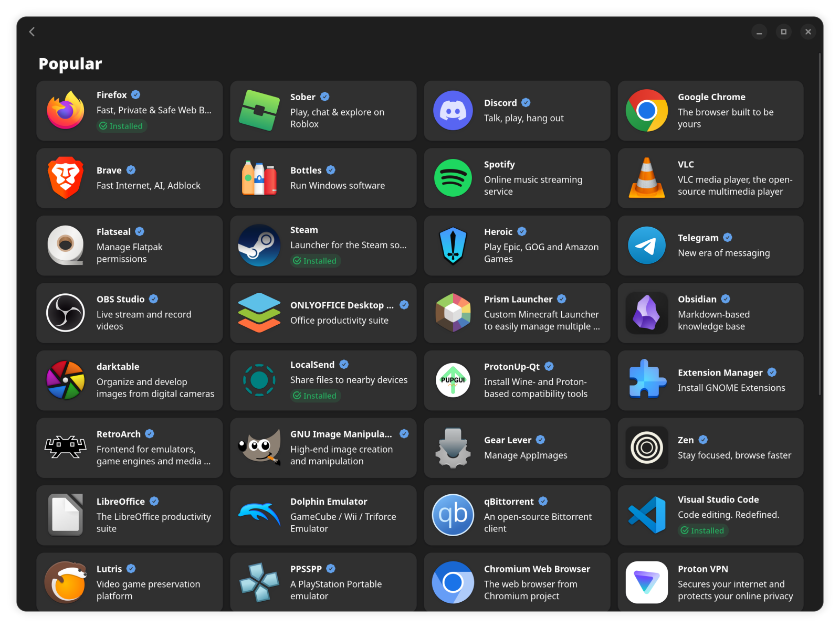Click the Zen browser circle icon
Viewport: 840px width, 628px height.
pyautogui.click(x=647, y=448)
